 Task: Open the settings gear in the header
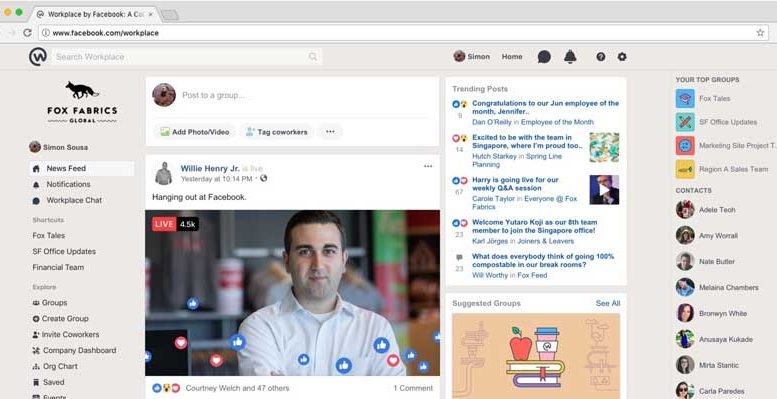coord(622,57)
